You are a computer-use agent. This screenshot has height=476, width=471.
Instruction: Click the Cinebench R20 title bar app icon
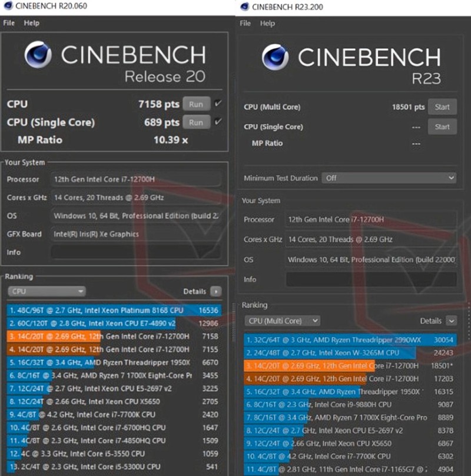pyautogui.click(x=8, y=6)
